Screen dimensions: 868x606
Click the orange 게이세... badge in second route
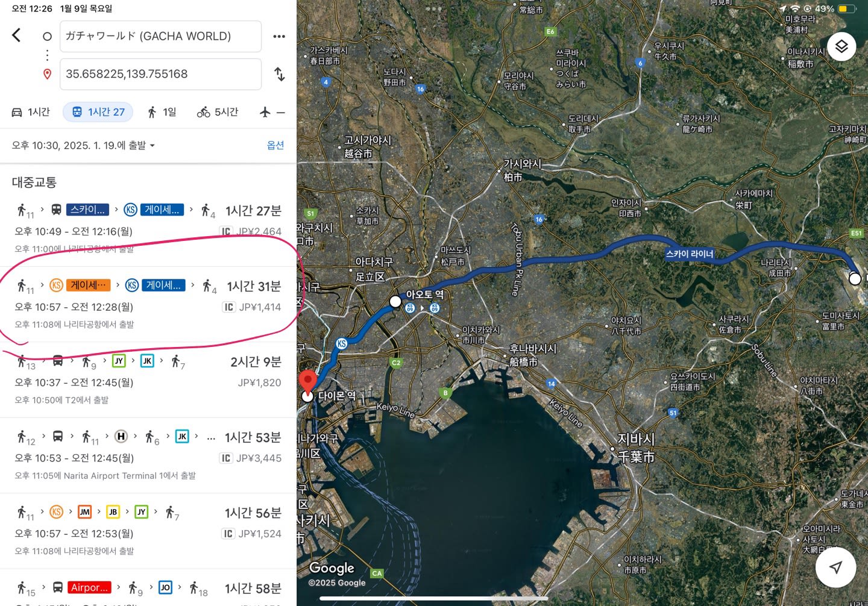tap(89, 285)
